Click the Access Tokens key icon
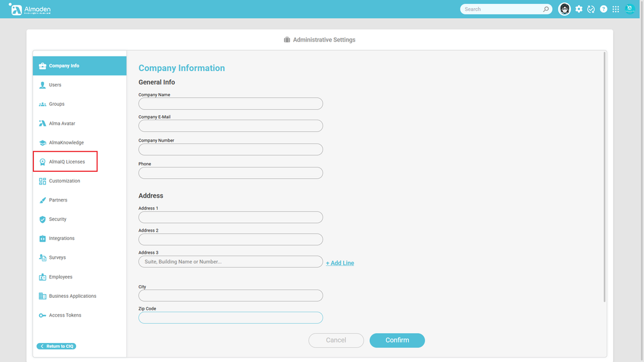This screenshot has height=362, width=644. click(x=42, y=315)
